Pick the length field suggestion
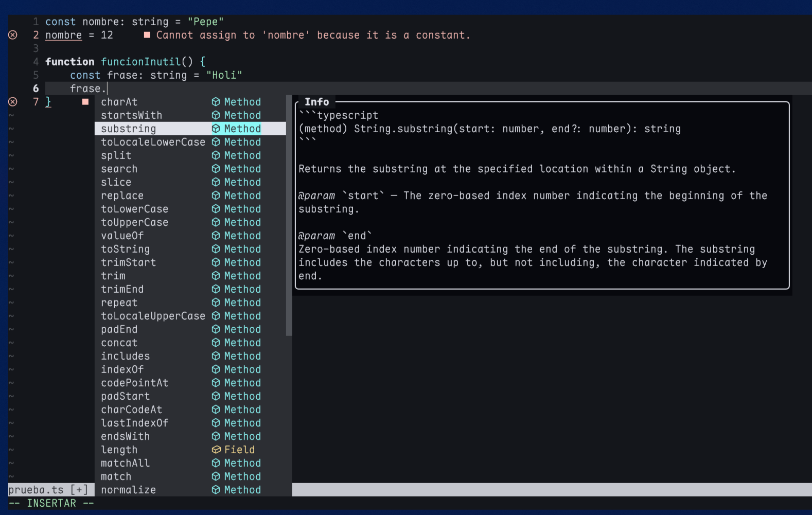The image size is (812, 515). (x=119, y=450)
